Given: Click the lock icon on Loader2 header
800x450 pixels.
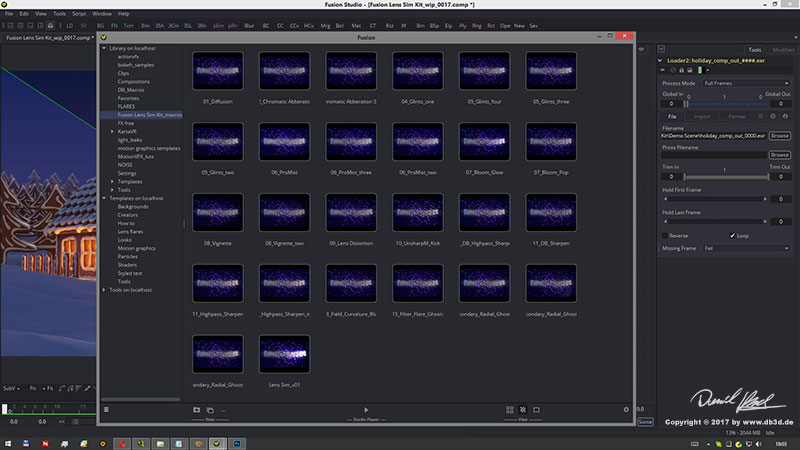Looking at the screenshot, I should pos(681,70).
